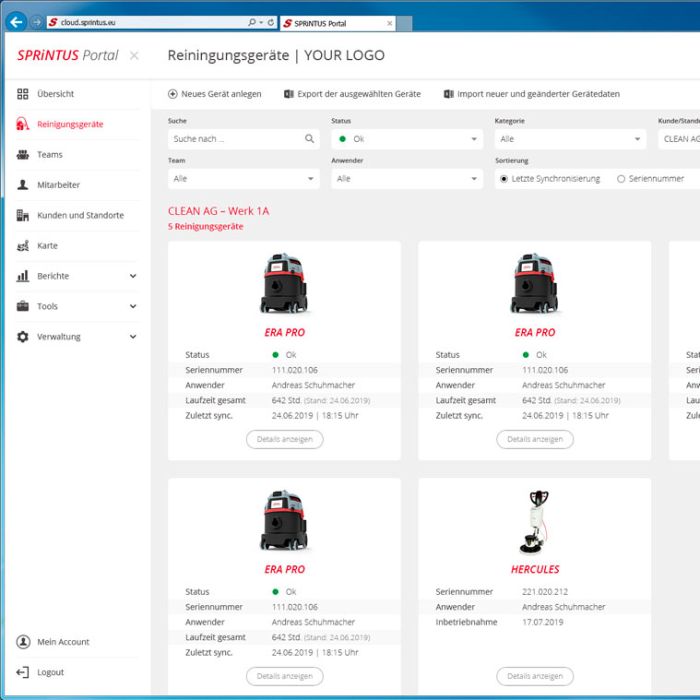
Task: Click the browser refresh icon in address bar
Action: click(271, 22)
